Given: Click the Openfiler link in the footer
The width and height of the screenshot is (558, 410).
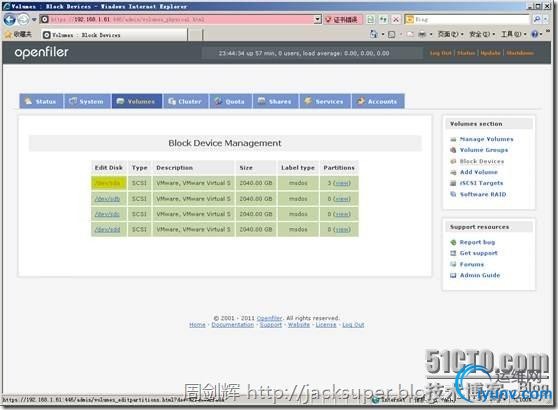Looking at the screenshot, I should [x=269, y=318].
